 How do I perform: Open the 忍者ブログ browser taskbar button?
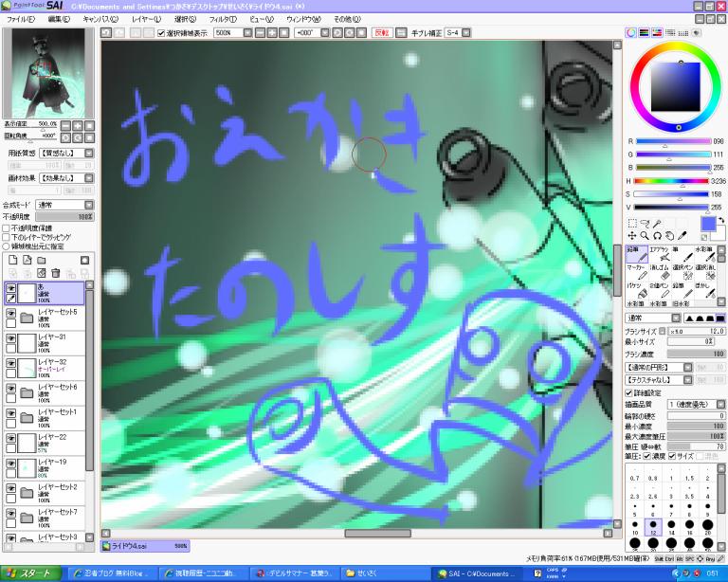click(x=113, y=573)
